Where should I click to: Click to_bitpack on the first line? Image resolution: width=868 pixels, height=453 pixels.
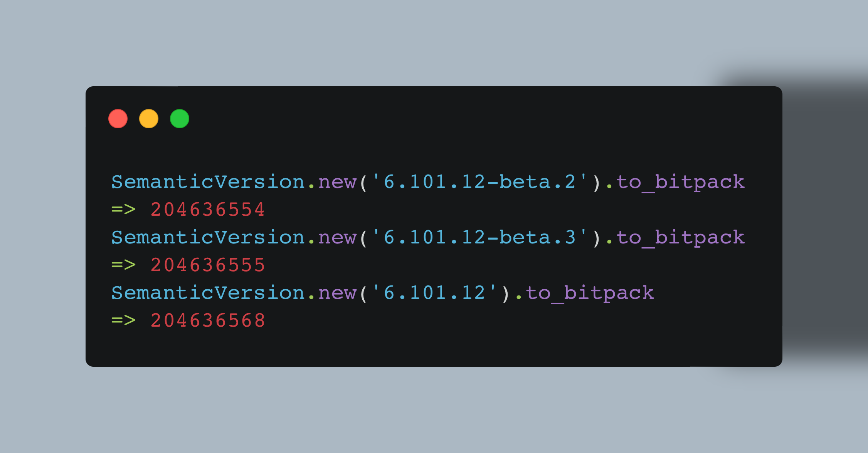[681, 183]
